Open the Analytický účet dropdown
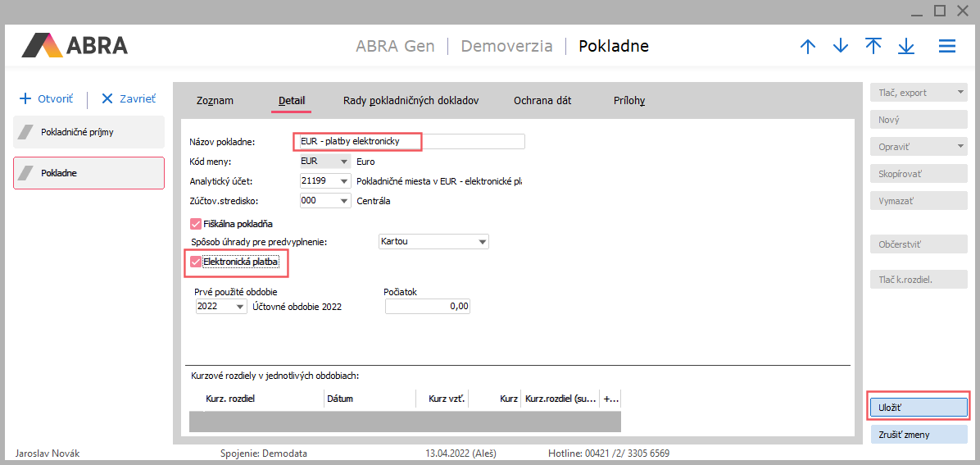980x465 pixels. coord(344,181)
